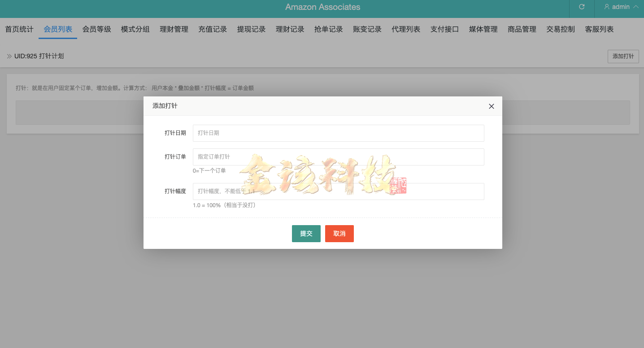
Task: Switch to the 充值记录 tab
Action: pos(213,29)
